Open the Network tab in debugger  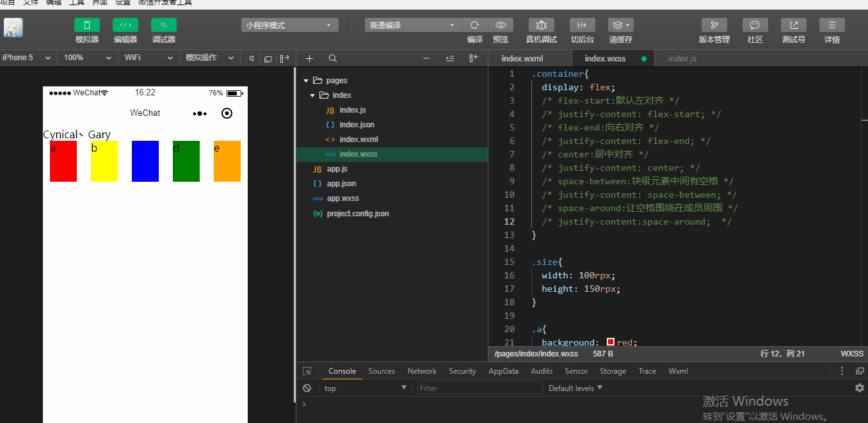point(422,371)
